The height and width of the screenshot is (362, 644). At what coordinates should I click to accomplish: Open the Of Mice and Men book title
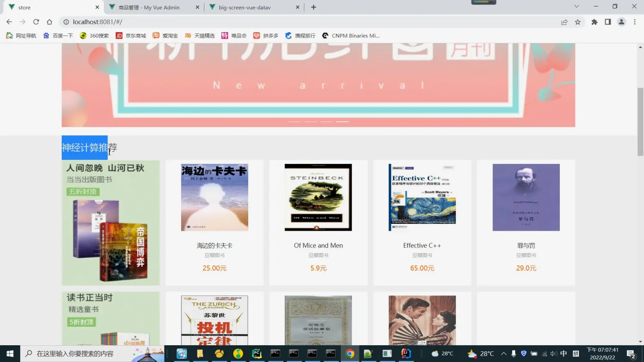click(318, 245)
